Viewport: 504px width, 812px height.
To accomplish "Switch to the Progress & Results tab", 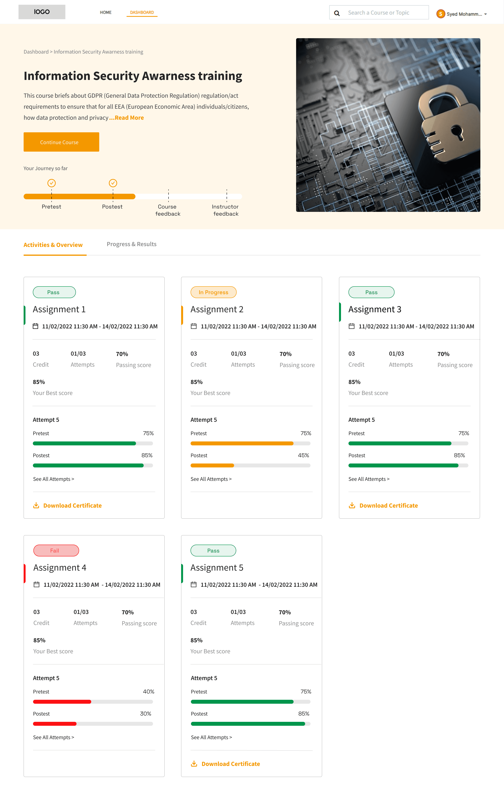I will coord(131,244).
